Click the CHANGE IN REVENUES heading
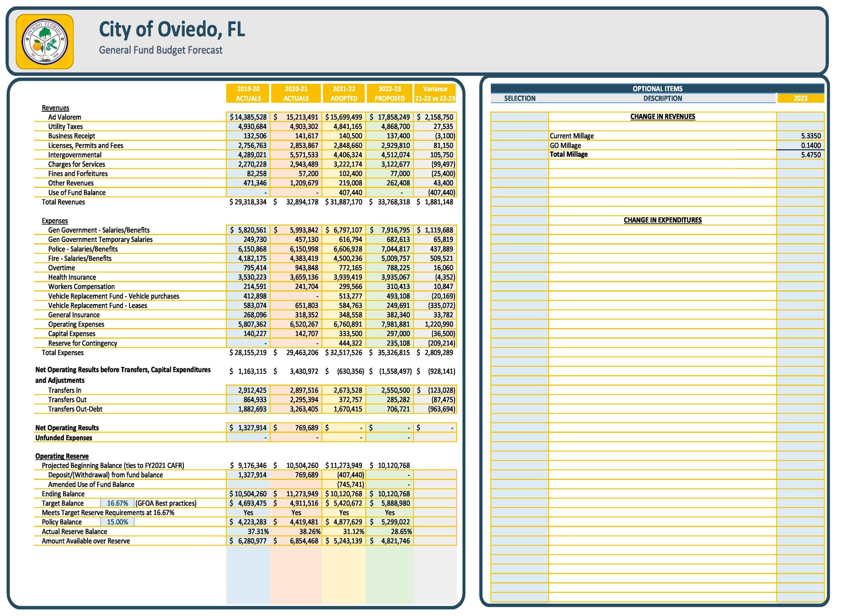This screenshot has width=844, height=616. (x=663, y=117)
